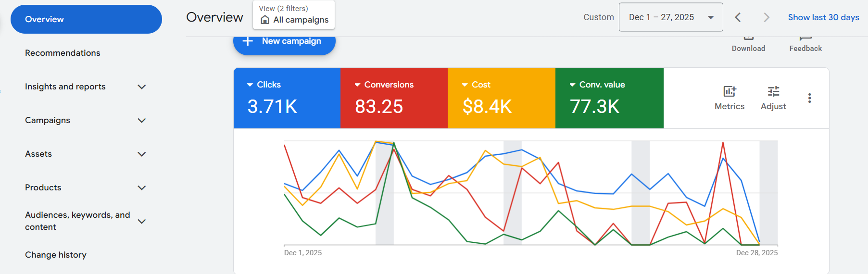The height and width of the screenshot is (274, 868).
Task: Click the Show last 30 days link
Action: [823, 17]
